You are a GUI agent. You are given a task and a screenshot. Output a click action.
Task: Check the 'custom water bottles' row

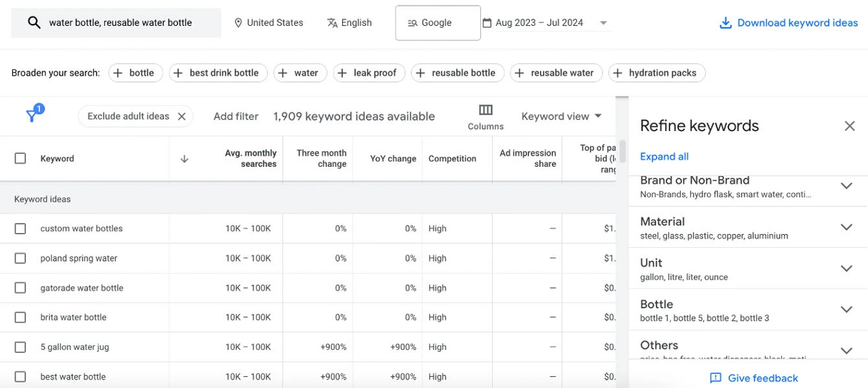(x=20, y=228)
